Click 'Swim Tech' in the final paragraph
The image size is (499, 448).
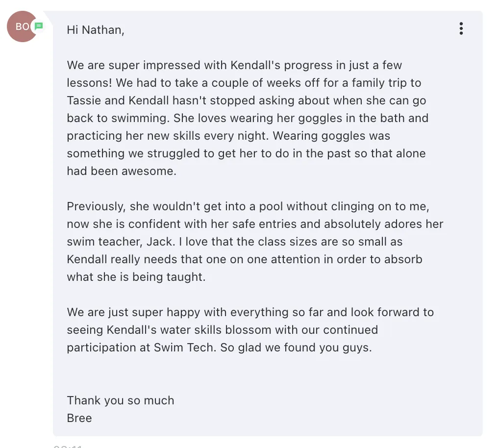(x=185, y=348)
